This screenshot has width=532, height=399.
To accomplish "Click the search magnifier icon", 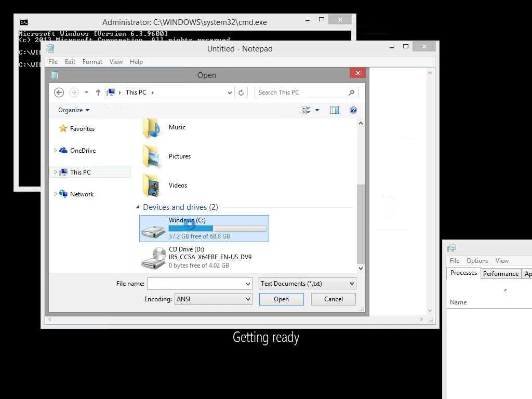I will tap(352, 92).
